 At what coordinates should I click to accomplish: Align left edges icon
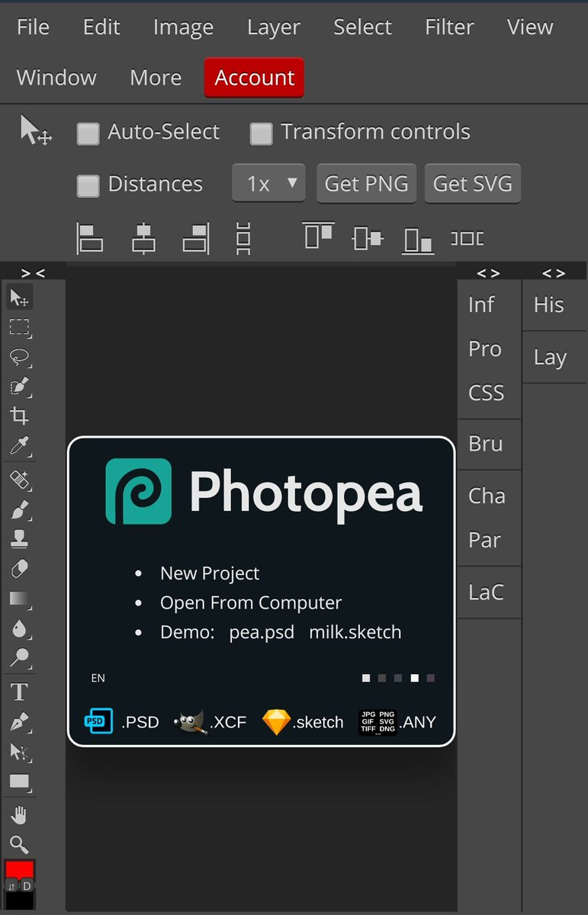[x=90, y=239]
